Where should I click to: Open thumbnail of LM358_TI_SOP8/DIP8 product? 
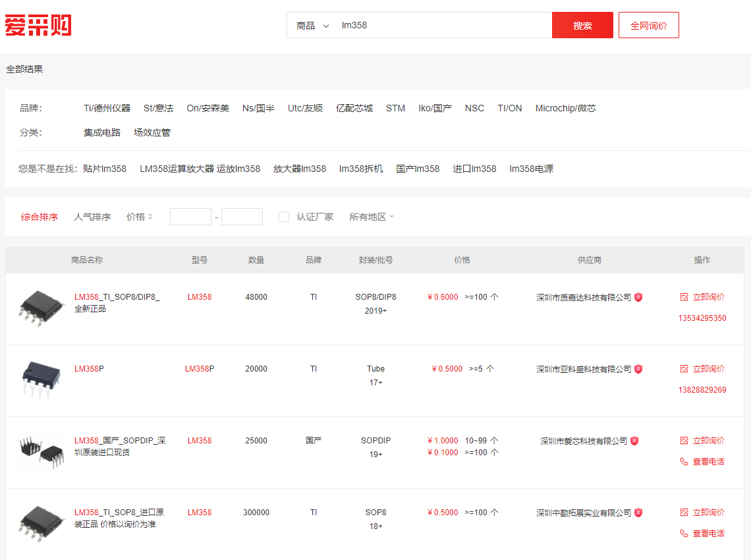pyautogui.click(x=42, y=308)
